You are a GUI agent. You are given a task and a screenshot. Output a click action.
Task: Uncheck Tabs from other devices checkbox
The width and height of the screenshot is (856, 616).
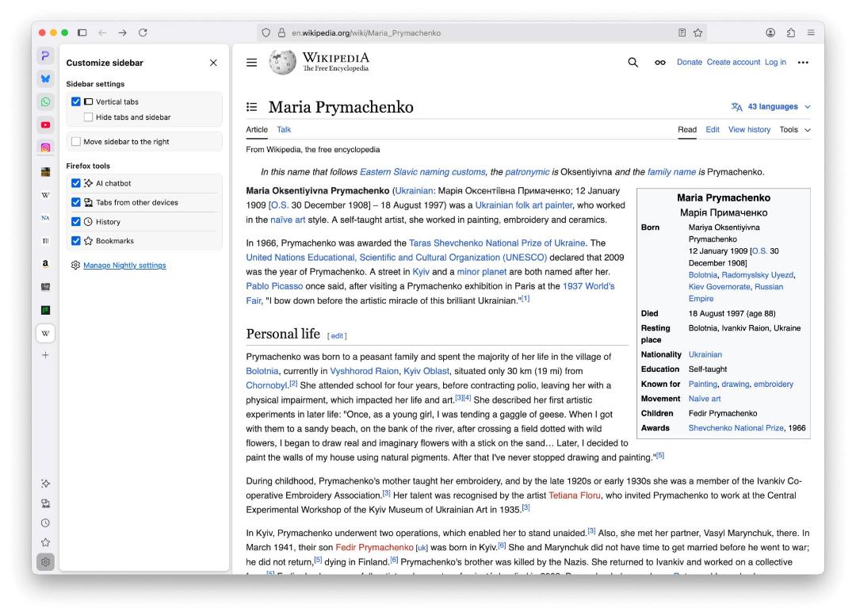point(76,202)
